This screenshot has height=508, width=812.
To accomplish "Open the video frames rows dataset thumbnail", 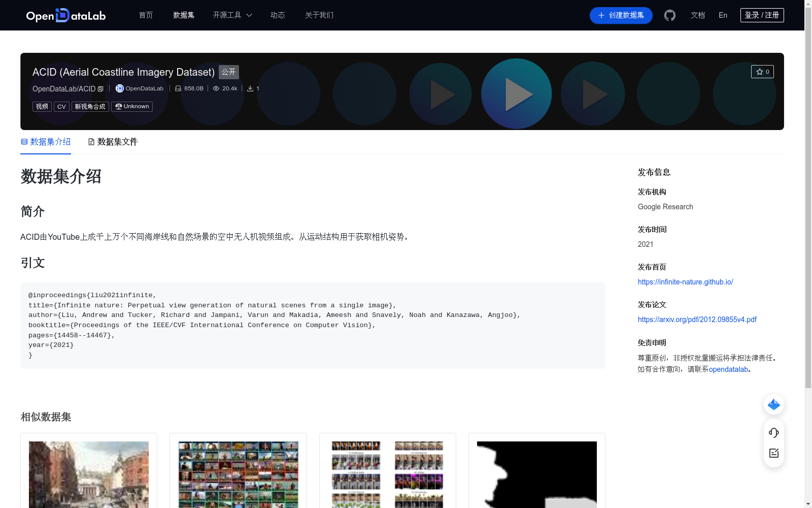I will [388, 474].
